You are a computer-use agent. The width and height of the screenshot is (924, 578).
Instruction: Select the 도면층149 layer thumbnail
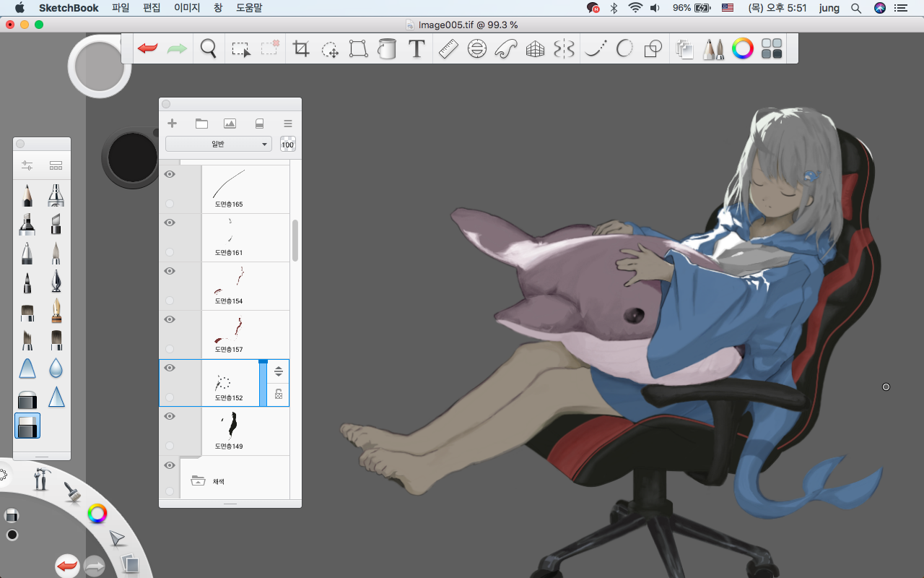230,426
